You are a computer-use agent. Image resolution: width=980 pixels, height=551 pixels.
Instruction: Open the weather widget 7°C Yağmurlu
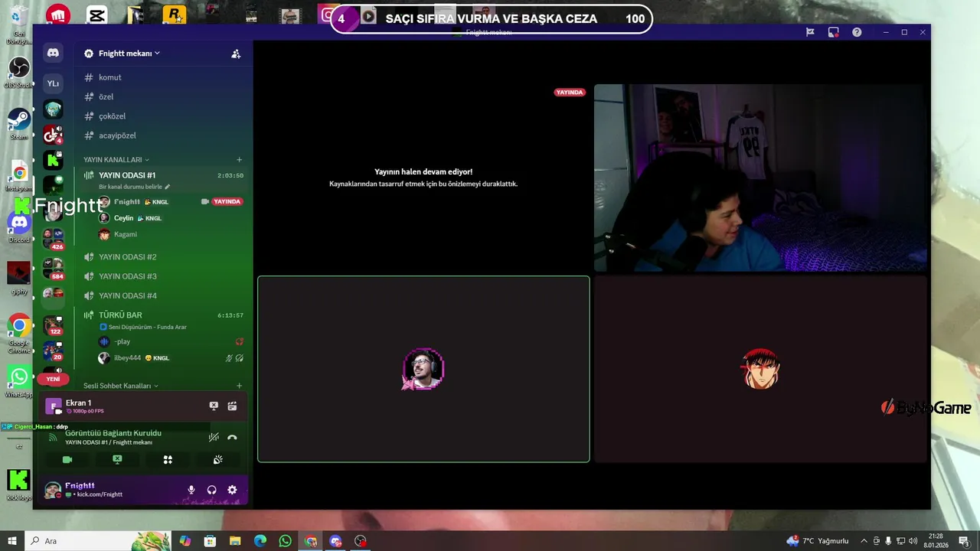tap(818, 541)
